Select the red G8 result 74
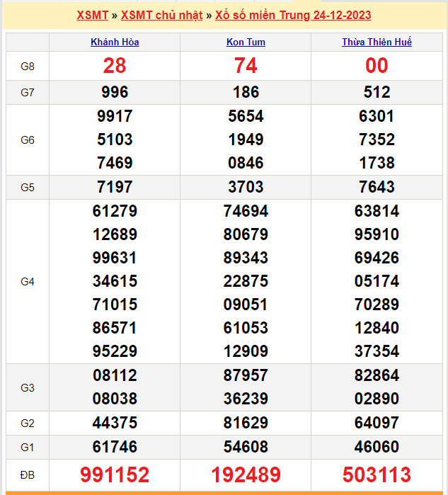Viewport: 448px width, 495px height. (x=246, y=66)
